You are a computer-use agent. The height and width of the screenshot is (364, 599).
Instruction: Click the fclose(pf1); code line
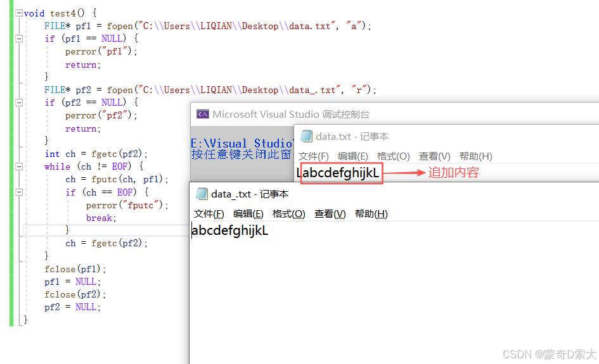tap(75, 269)
